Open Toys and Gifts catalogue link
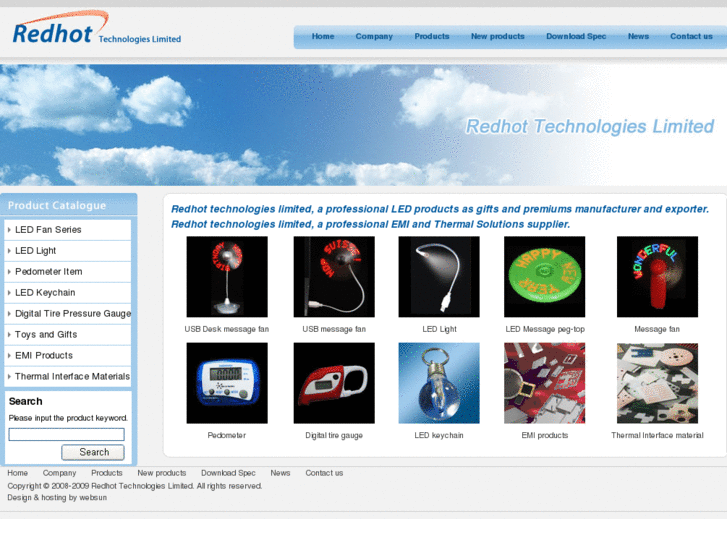This screenshot has width=727, height=545. [46, 334]
